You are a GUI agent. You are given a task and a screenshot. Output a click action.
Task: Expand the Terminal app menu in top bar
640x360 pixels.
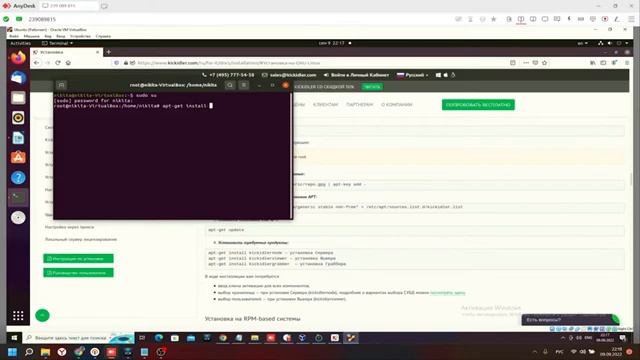[58, 43]
